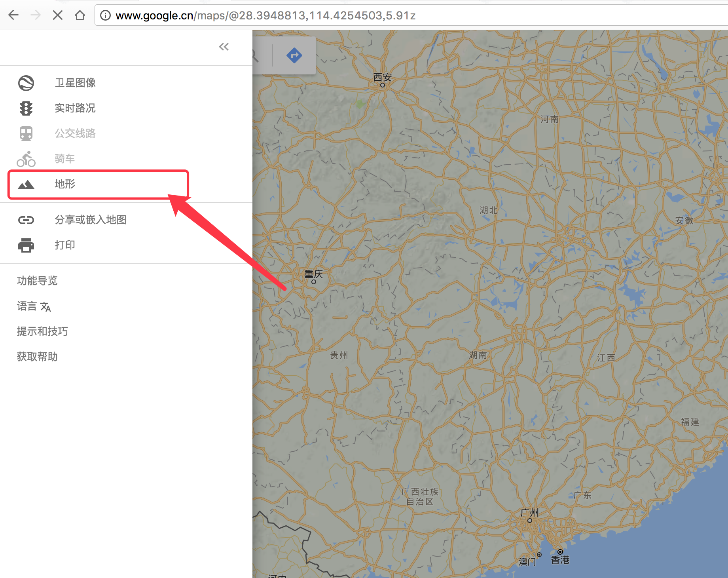The height and width of the screenshot is (578, 728).
Task: Click the traffic light icon
Action: tap(26, 108)
